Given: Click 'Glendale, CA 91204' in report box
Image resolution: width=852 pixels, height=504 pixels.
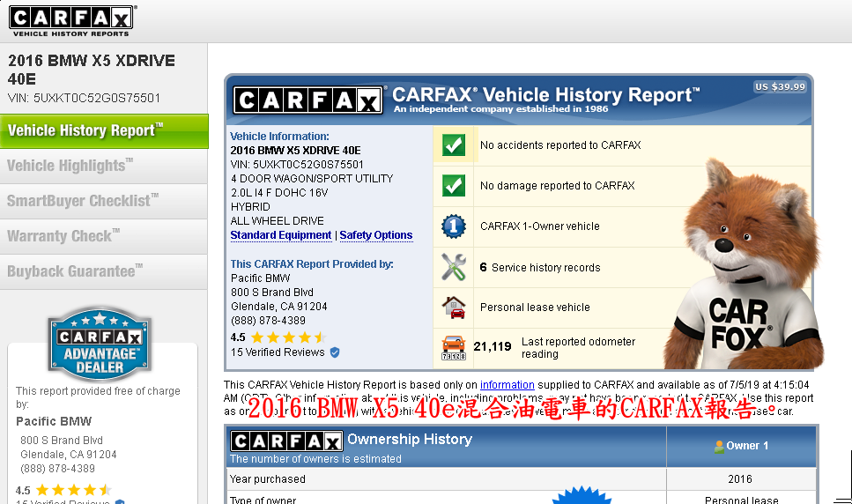Looking at the screenshot, I should pos(278,307).
